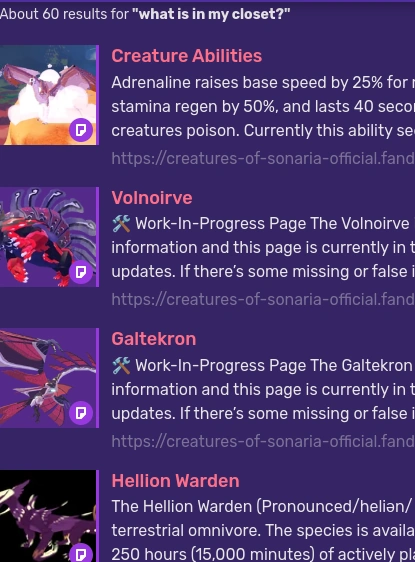Click the URL under Galtekron result

click(x=263, y=441)
